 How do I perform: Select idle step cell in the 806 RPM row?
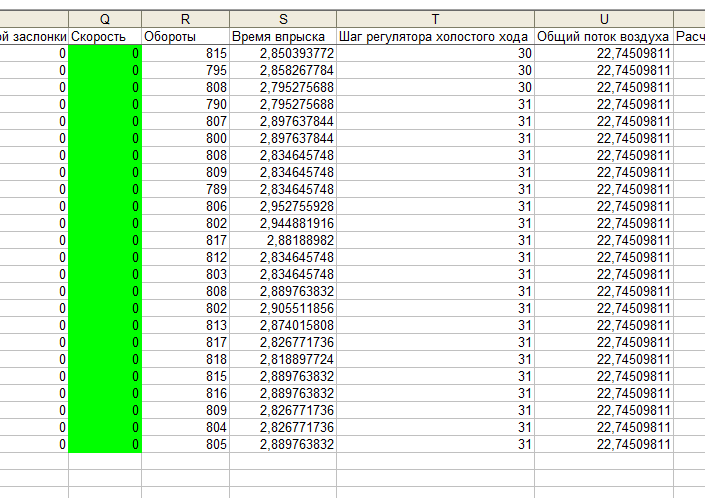tap(435, 206)
